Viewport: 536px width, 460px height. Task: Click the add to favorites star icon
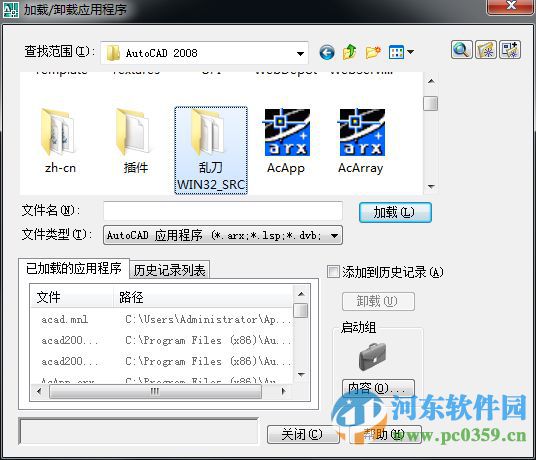coord(486,50)
